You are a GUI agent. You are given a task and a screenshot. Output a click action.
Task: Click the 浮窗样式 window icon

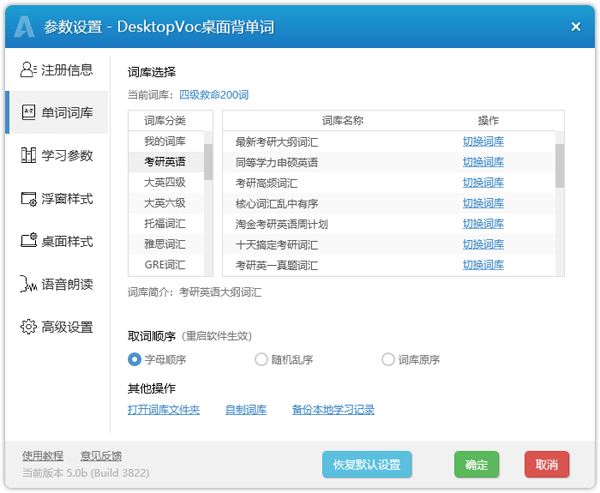point(28,199)
